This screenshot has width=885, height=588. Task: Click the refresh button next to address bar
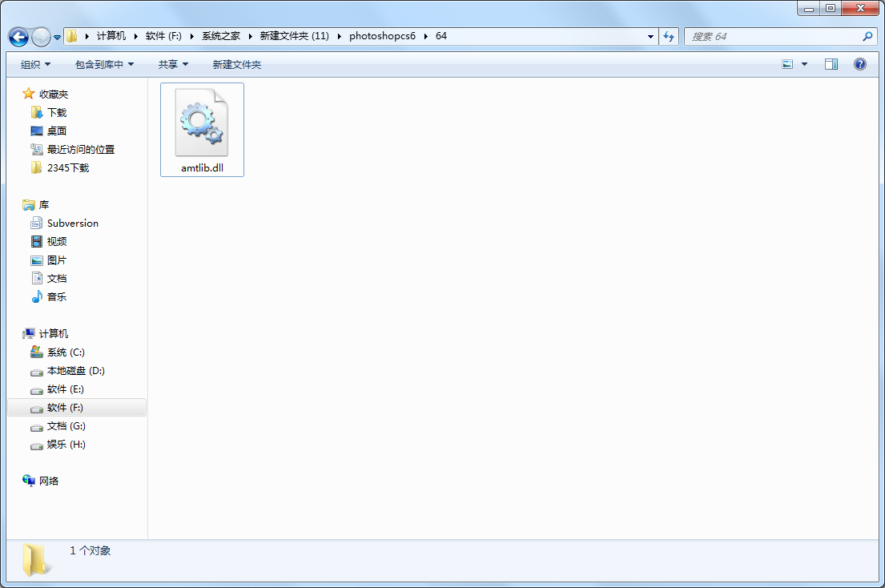tap(669, 36)
